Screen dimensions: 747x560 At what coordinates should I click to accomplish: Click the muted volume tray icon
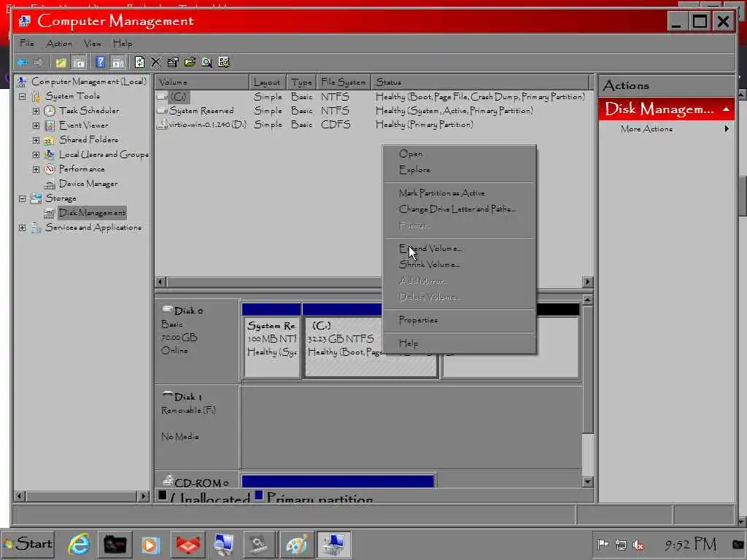click(638, 544)
